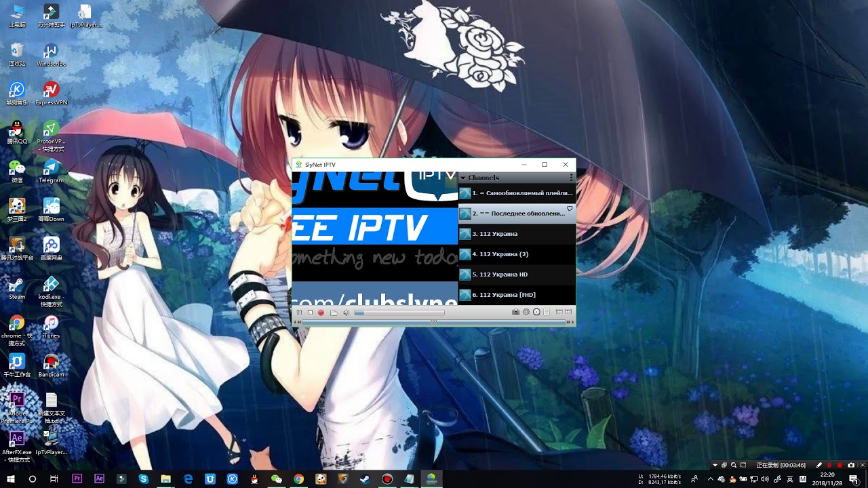This screenshot has width=868, height=488.
Task: Stop recording with red stop button
Action: (840, 466)
